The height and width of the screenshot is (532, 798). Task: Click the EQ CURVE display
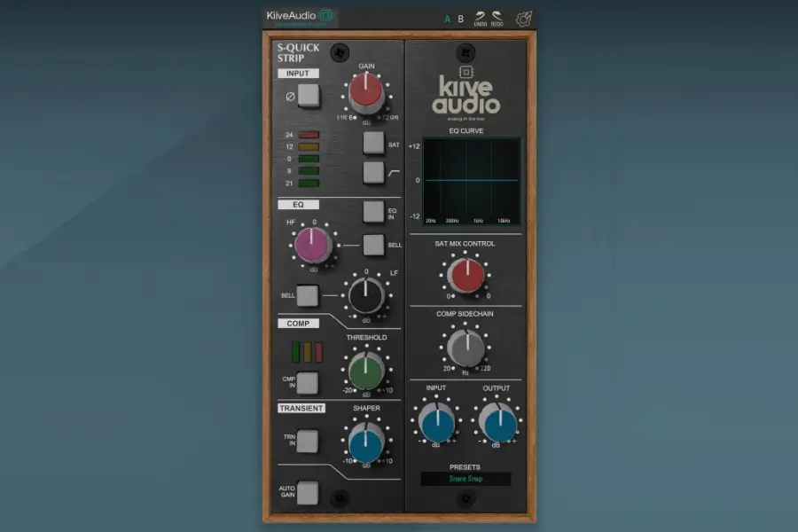pyautogui.click(x=472, y=180)
